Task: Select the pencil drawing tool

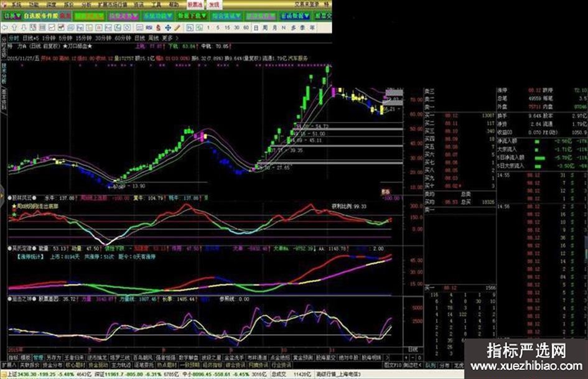Action: (x=177, y=27)
